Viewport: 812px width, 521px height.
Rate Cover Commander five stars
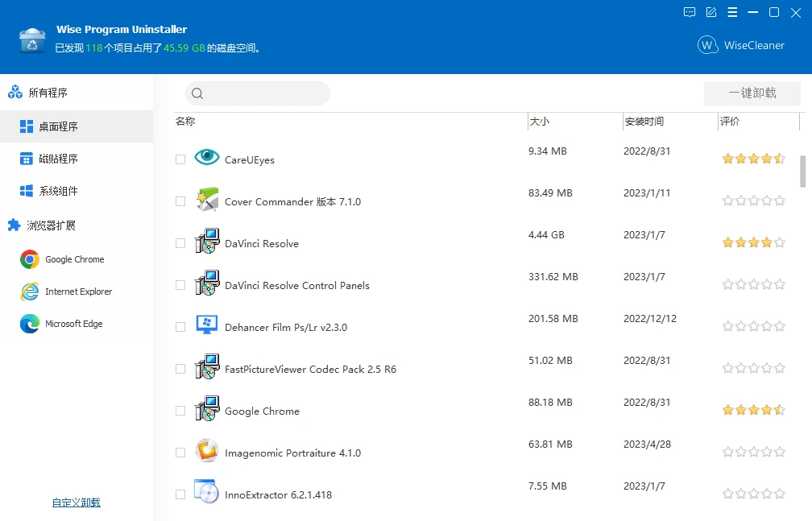coord(779,200)
